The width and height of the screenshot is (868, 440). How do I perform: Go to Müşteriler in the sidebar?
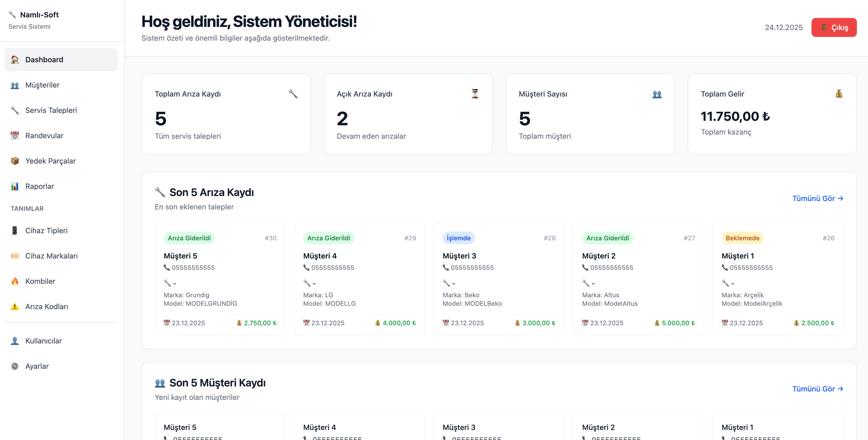(61, 85)
